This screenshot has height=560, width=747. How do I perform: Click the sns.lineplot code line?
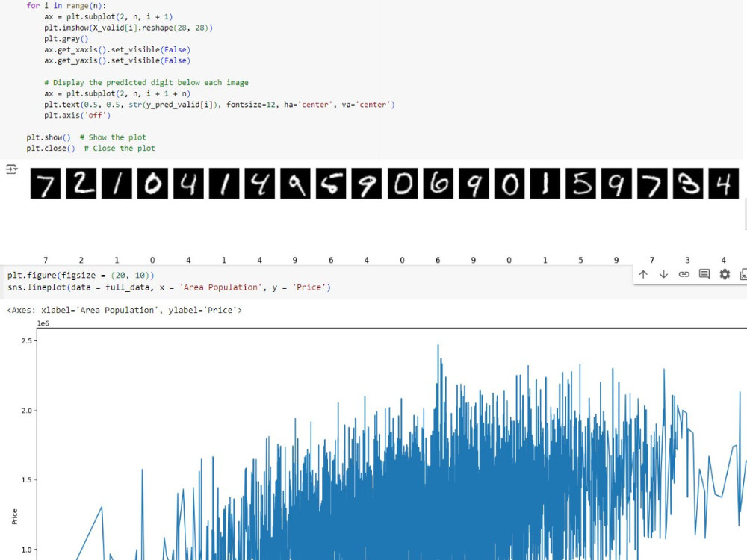click(169, 287)
